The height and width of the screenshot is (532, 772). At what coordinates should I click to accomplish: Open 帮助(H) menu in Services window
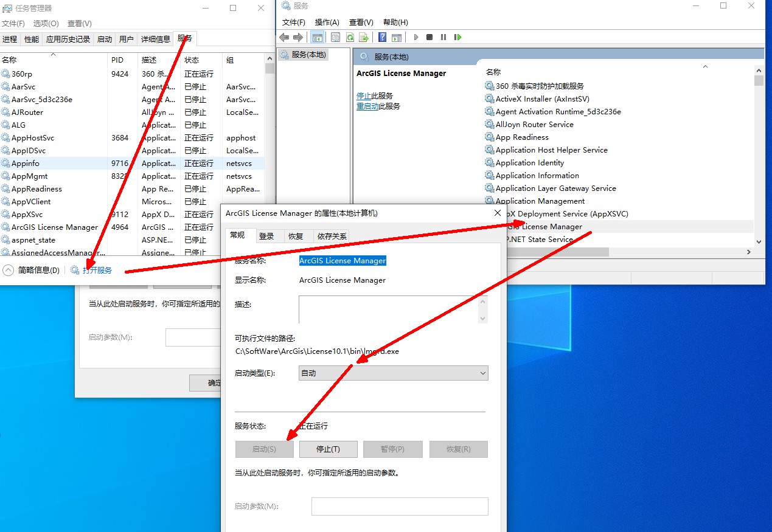[395, 22]
